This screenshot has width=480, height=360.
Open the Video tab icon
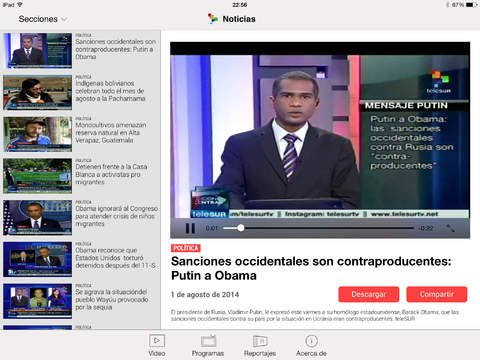pyautogui.click(x=157, y=341)
